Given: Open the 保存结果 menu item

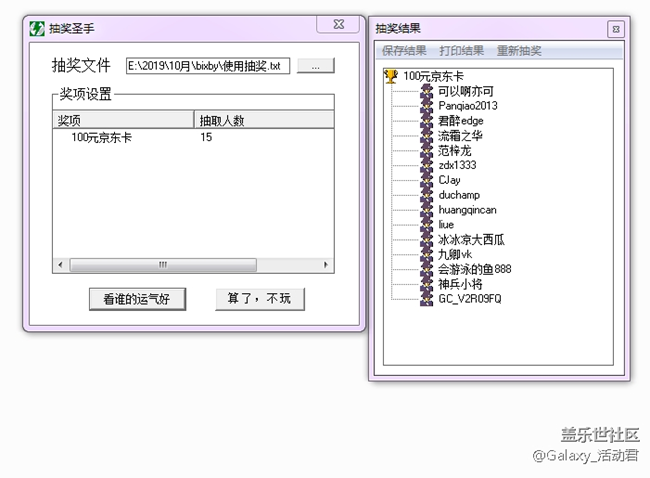Looking at the screenshot, I should [x=404, y=51].
